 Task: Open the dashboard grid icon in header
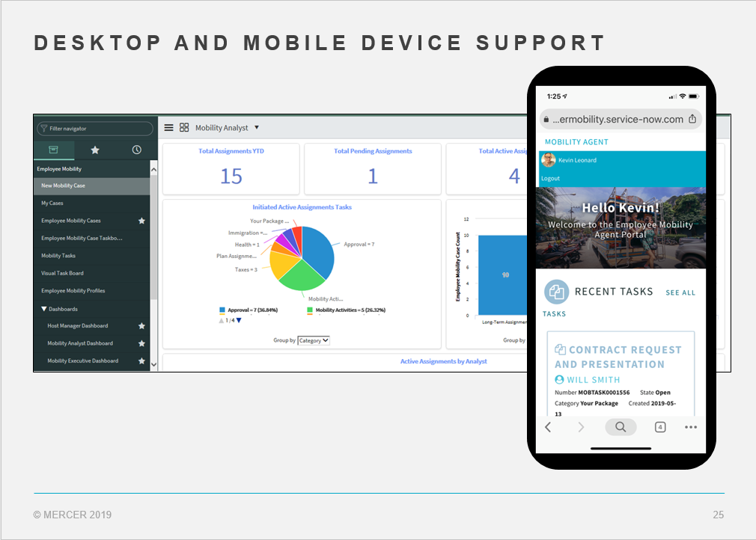click(183, 128)
